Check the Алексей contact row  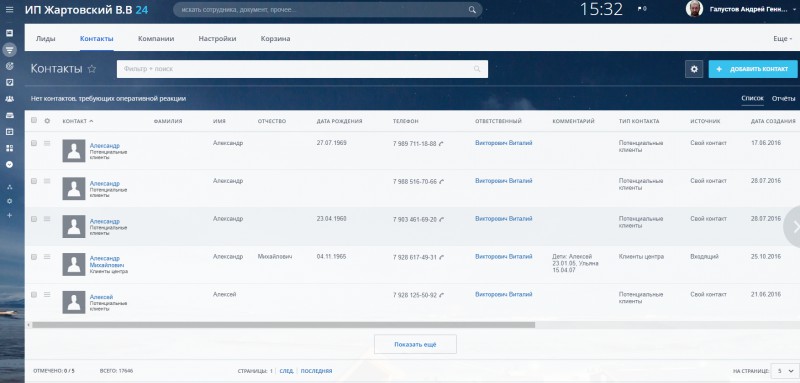34,294
